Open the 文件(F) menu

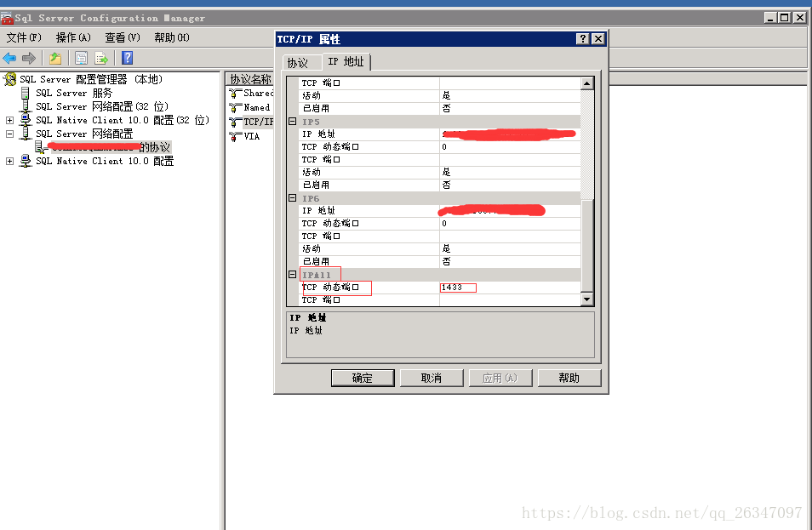point(24,37)
